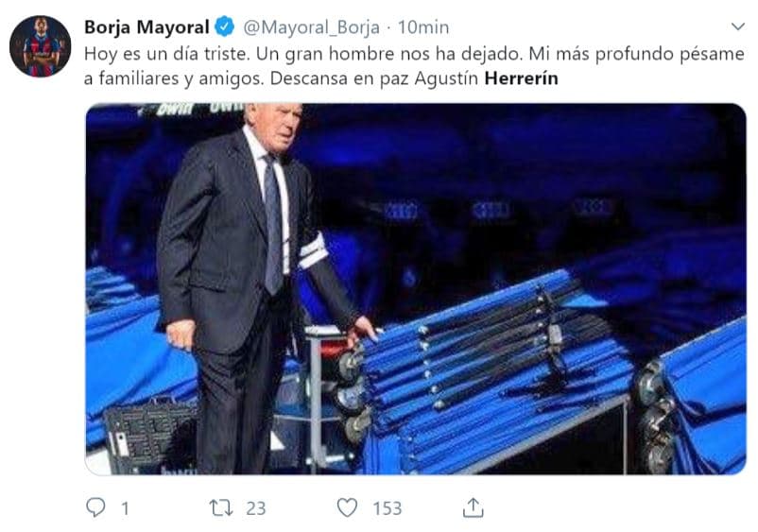Retweet this post using the retweet icon

coord(221,507)
